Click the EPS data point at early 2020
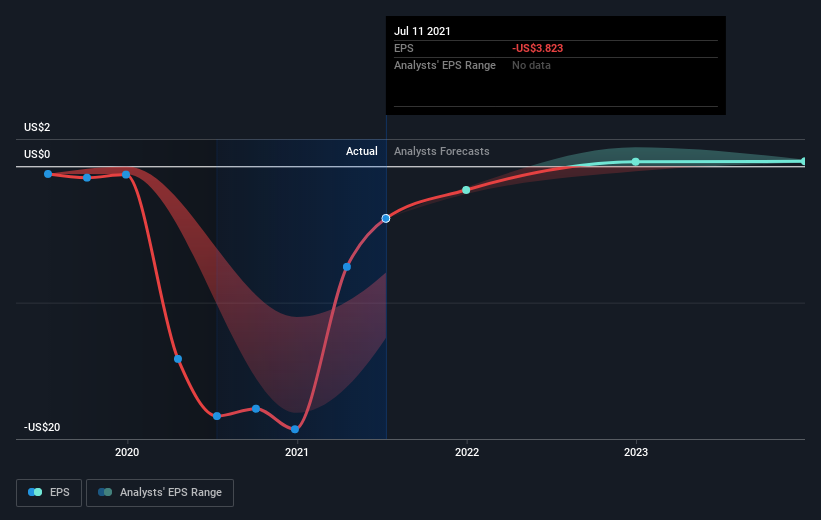The width and height of the screenshot is (821, 520). pos(126,174)
